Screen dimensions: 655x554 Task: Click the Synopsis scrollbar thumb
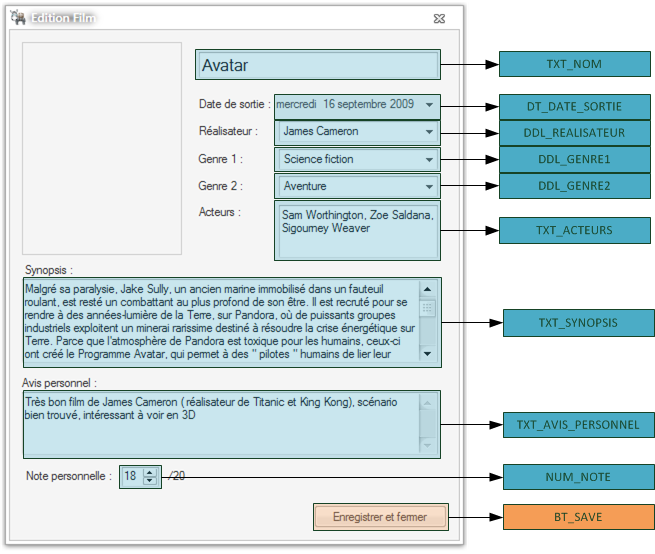[x=428, y=308]
